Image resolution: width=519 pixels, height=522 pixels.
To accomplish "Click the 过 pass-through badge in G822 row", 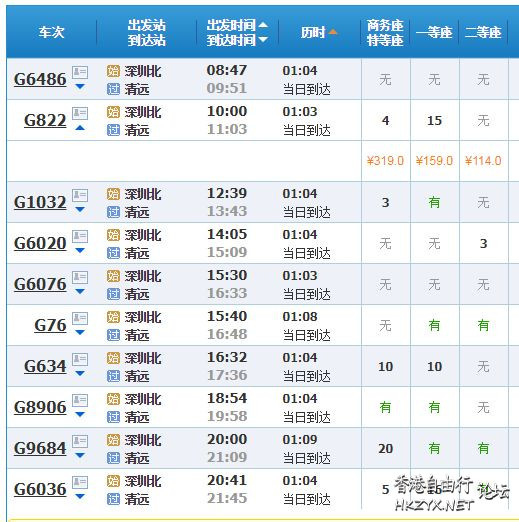I will [113, 130].
